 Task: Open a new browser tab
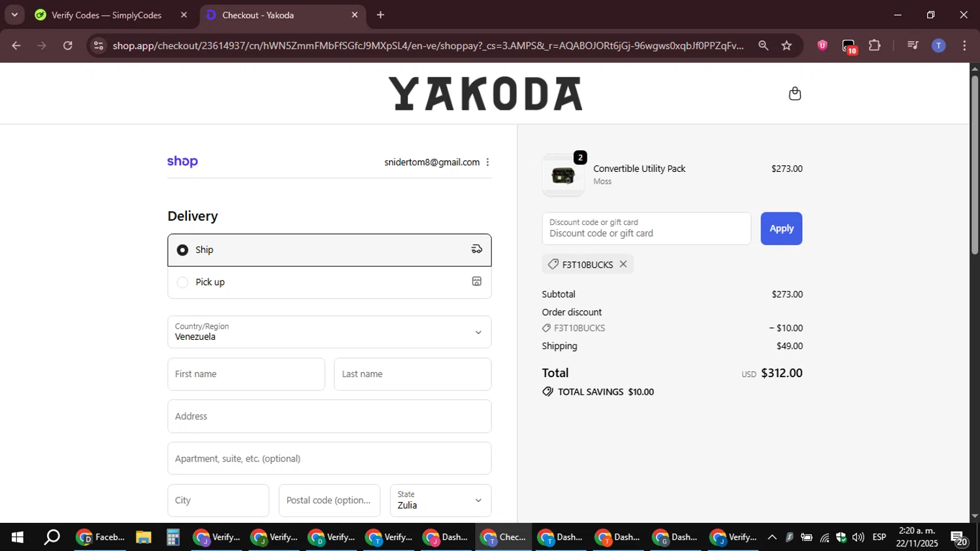(x=380, y=14)
